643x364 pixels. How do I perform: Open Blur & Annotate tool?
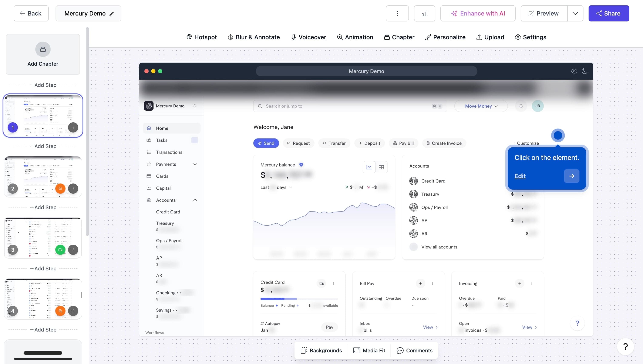(254, 37)
